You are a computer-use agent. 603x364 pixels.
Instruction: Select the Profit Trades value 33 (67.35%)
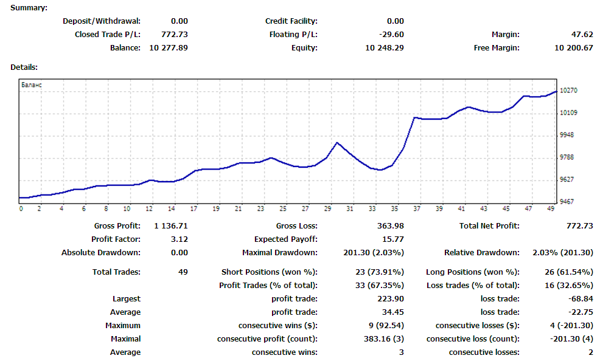[x=380, y=286]
